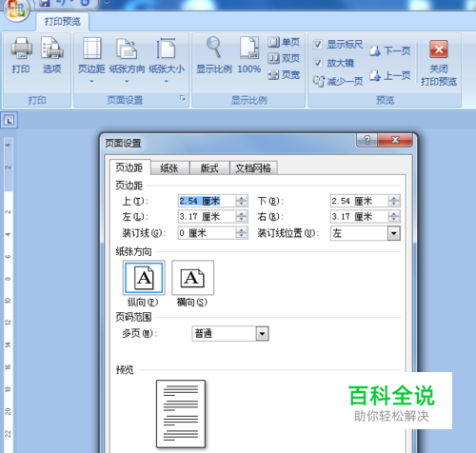This screenshot has width=476, height=453.
Task: Open Page Setup dialog launcher in ribbon
Action: pos(183,98)
